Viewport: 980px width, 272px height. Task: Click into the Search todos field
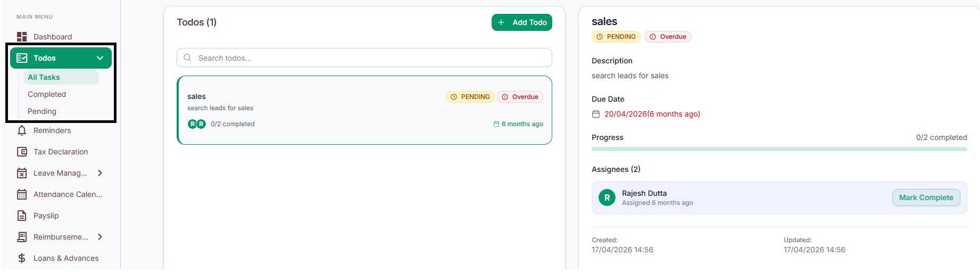tap(364, 57)
